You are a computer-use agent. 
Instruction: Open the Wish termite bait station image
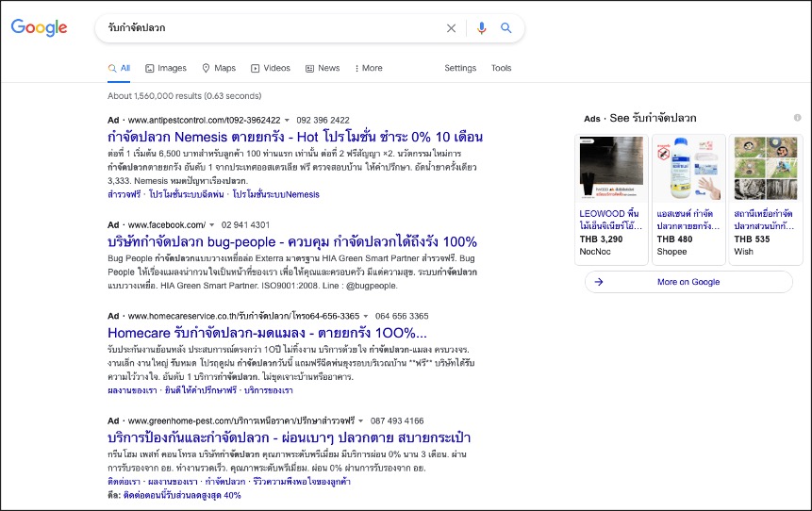766,168
